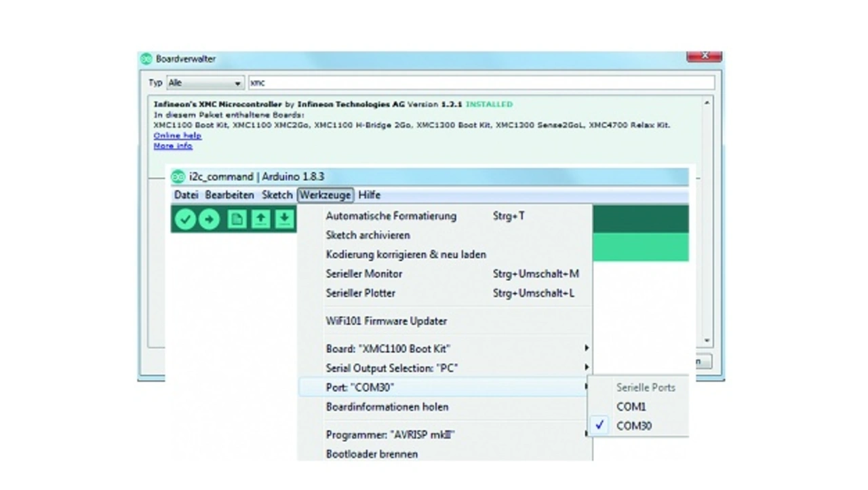
Task: Select Serieller Monitor menu entry
Action: point(364,274)
